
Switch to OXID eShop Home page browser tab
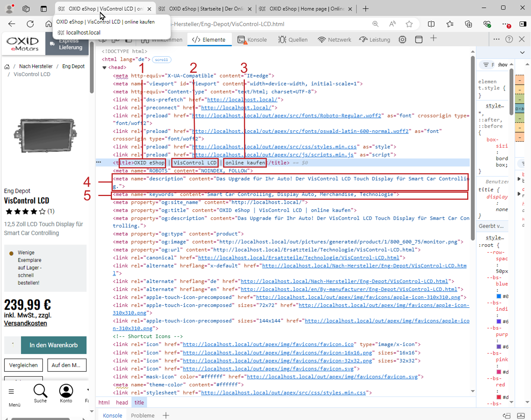pyautogui.click(x=306, y=9)
